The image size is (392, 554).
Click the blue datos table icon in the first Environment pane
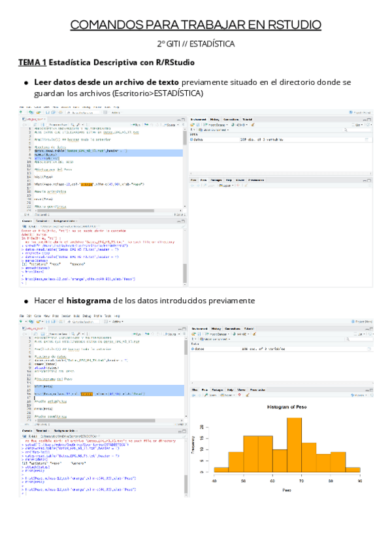click(x=192, y=140)
